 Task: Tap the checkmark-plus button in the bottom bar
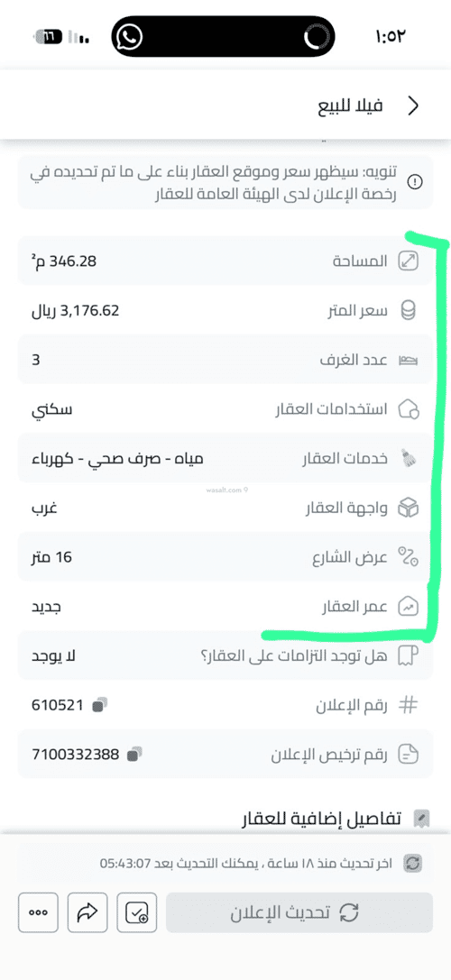pyautogui.click(x=137, y=912)
